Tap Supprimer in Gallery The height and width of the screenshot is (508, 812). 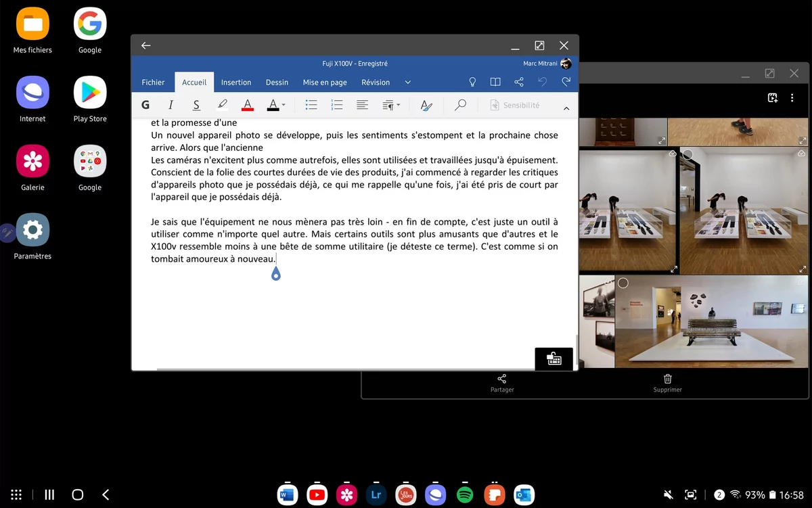tap(668, 384)
